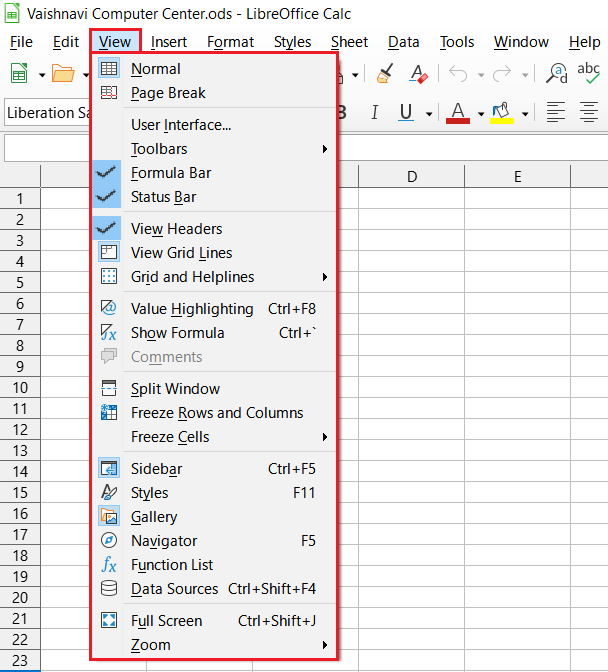Open Find and Replace magnifier icon

tap(557, 74)
